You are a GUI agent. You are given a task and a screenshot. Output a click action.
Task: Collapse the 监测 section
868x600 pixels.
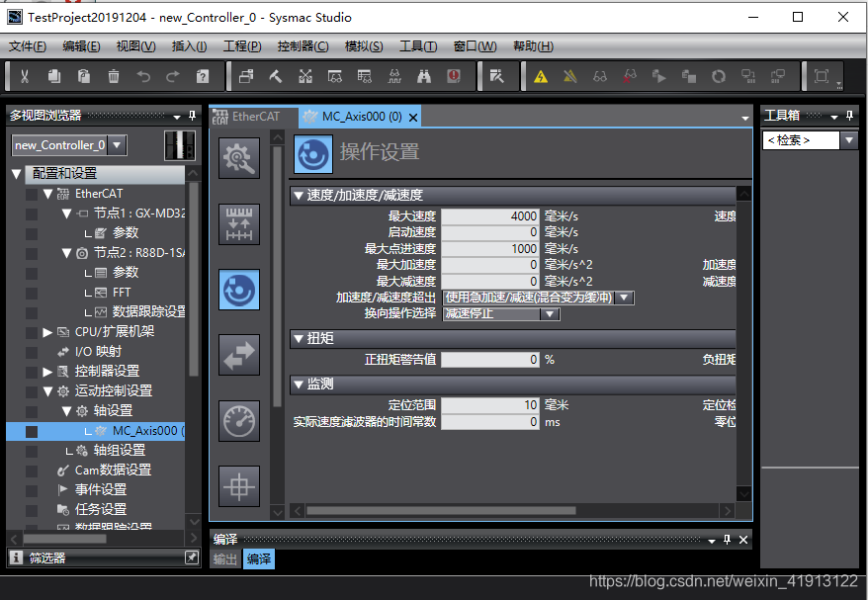(x=299, y=384)
